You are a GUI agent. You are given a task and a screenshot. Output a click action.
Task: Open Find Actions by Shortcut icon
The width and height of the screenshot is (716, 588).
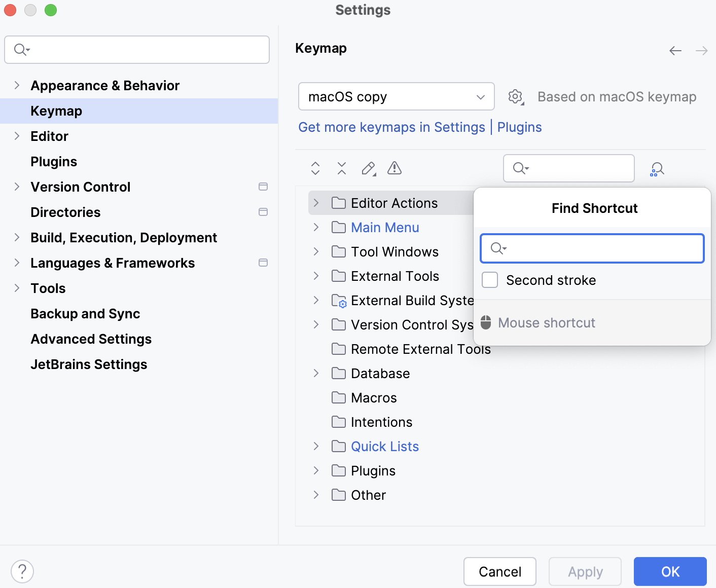coord(657,168)
